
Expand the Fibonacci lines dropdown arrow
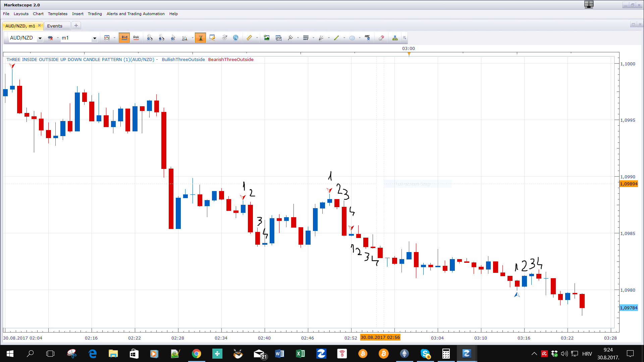tap(313, 38)
